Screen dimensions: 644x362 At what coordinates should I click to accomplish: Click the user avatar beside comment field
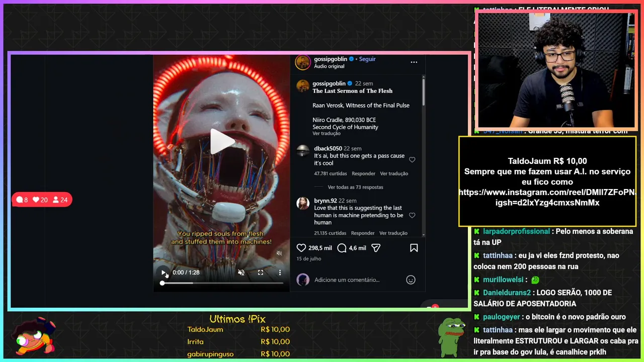click(x=303, y=280)
